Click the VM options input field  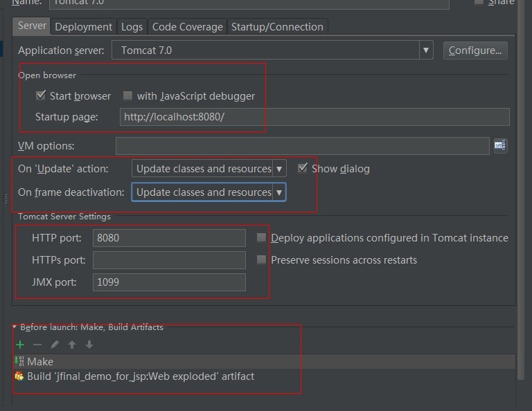tap(302, 146)
